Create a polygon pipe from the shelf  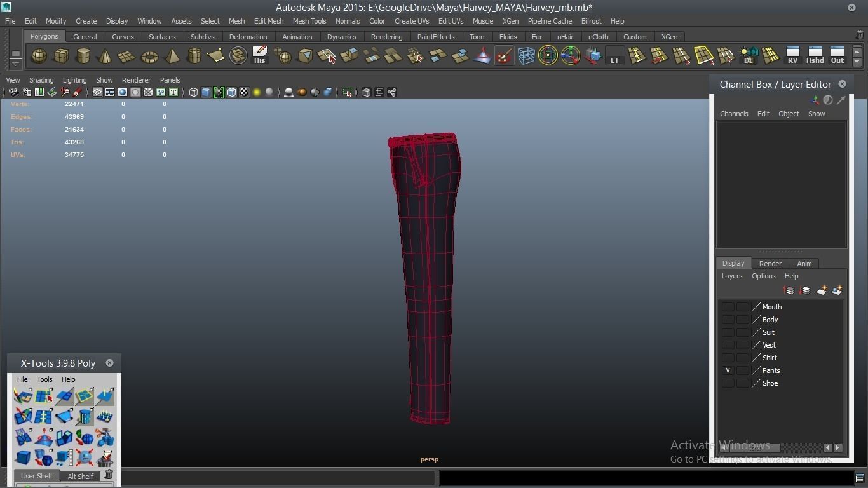194,56
